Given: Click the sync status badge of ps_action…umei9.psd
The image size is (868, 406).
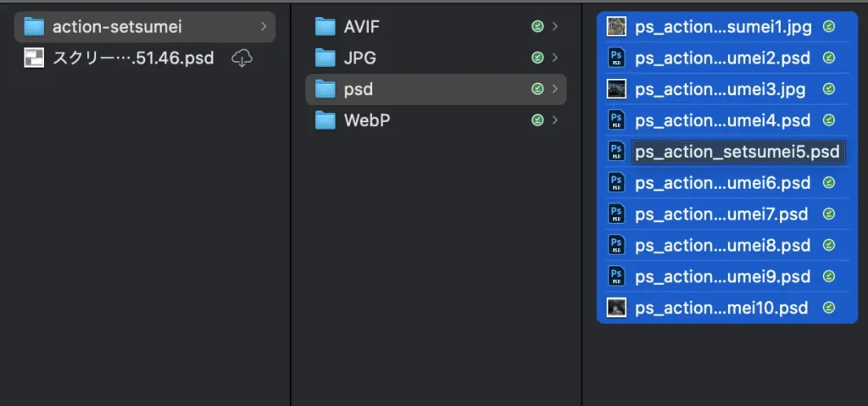Looking at the screenshot, I should coord(829,276).
